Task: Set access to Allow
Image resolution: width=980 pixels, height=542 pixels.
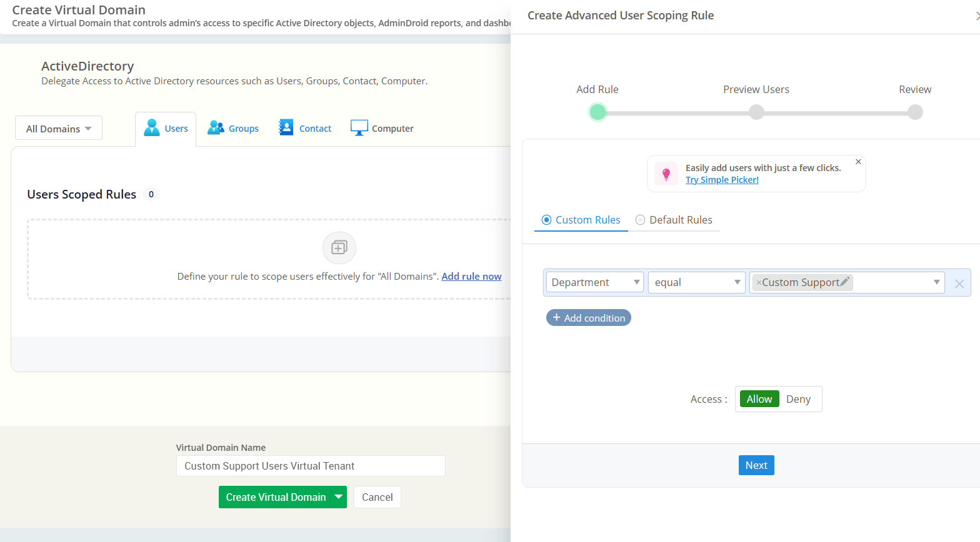Action: click(x=759, y=399)
